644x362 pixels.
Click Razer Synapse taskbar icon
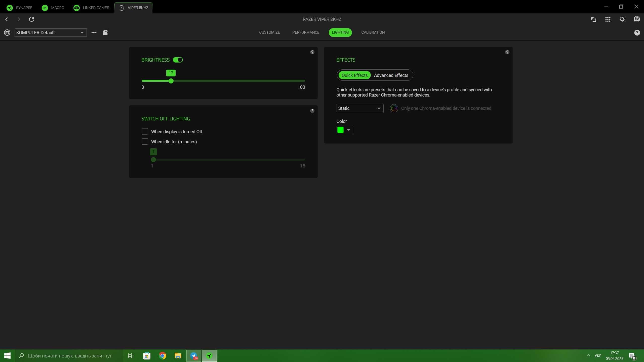[209, 356]
